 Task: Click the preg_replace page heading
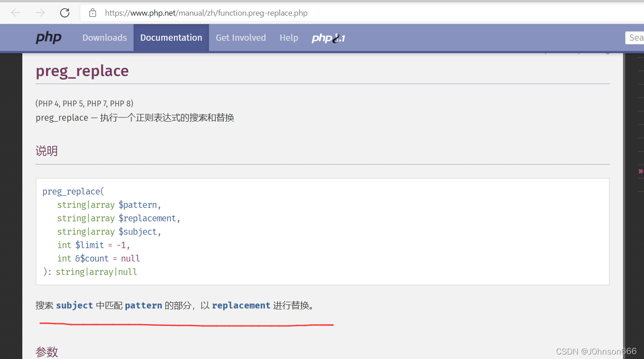[x=82, y=71]
